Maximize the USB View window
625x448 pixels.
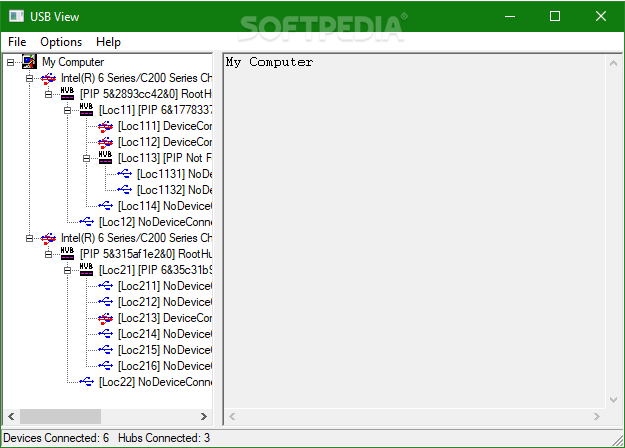point(555,16)
